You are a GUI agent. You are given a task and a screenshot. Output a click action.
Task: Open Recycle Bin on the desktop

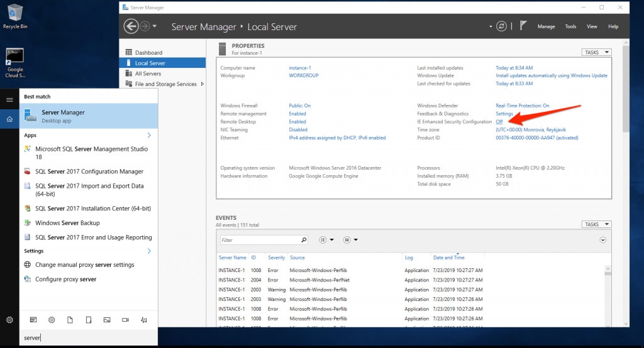15,16
